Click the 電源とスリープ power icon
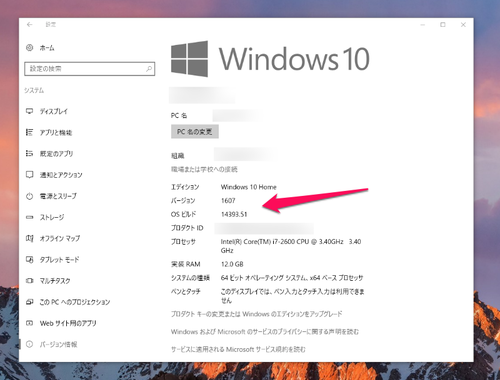Screen dimensions: 500x380 [30, 196]
